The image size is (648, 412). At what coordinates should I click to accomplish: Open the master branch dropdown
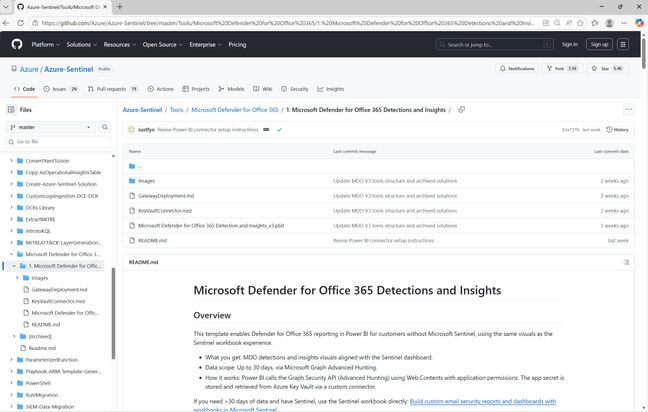point(50,127)
